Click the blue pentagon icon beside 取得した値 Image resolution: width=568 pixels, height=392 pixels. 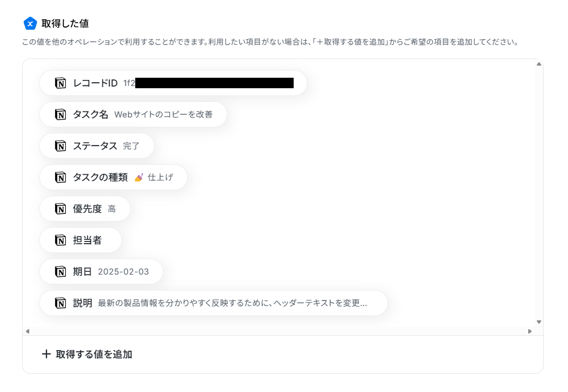[x=30, y=24]
